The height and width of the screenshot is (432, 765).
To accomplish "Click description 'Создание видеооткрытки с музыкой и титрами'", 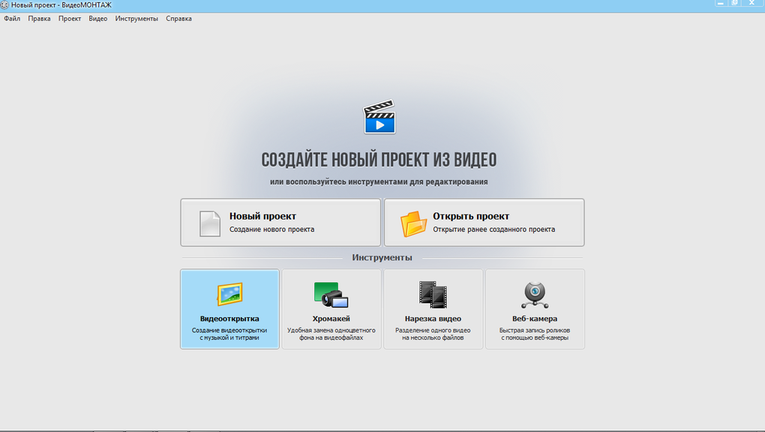I will (x=229, y=334).
